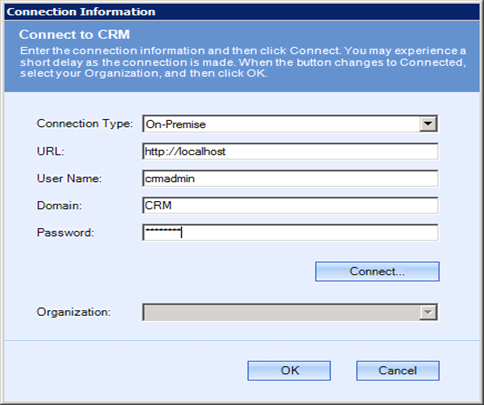Click the User Name label

69,178
